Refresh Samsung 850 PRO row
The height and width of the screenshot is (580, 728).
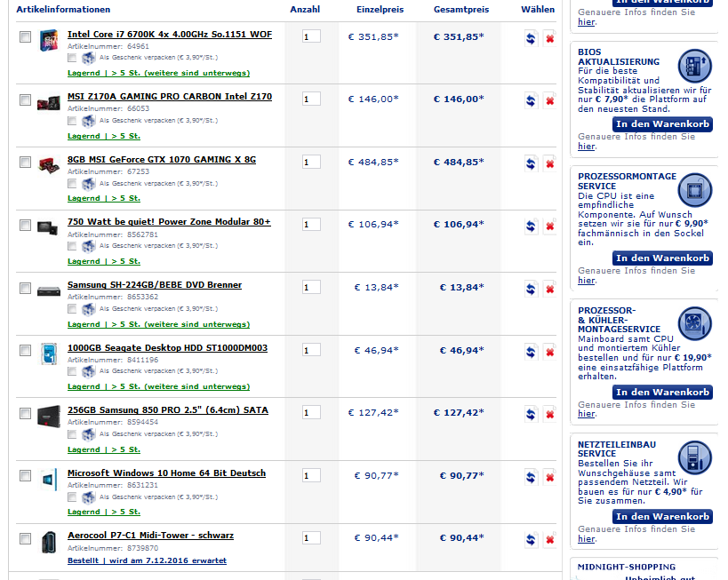[531, 414]
